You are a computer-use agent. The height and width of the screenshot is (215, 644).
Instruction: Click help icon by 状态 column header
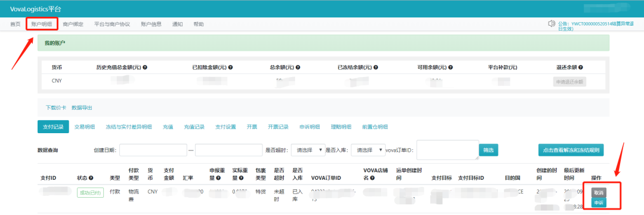click(91, 178)
